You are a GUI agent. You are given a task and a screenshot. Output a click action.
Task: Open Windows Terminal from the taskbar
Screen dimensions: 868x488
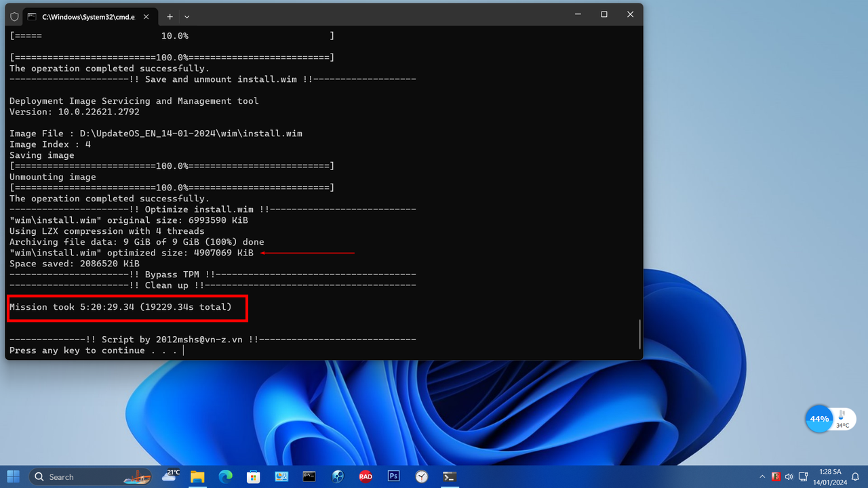(450, 476)
